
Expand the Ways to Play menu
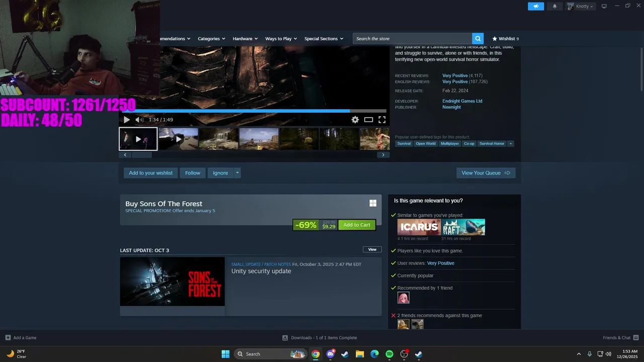281,39
